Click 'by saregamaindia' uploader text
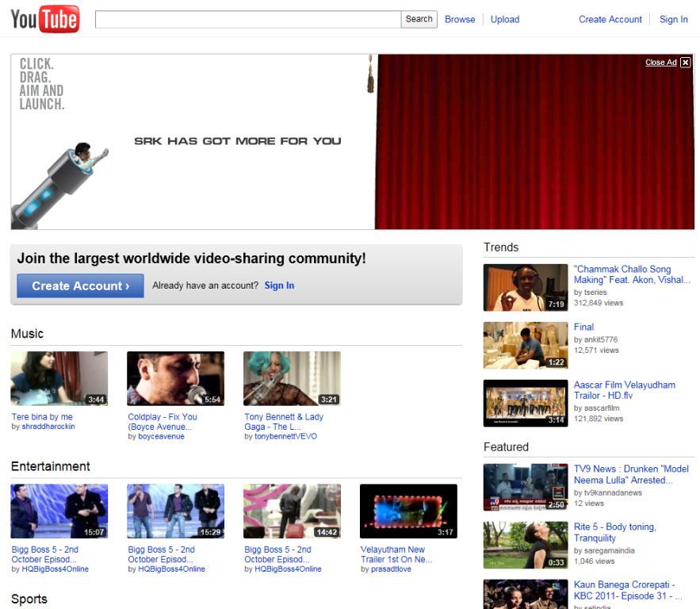Viewport: 700px width, 609px height. [604, 550]
